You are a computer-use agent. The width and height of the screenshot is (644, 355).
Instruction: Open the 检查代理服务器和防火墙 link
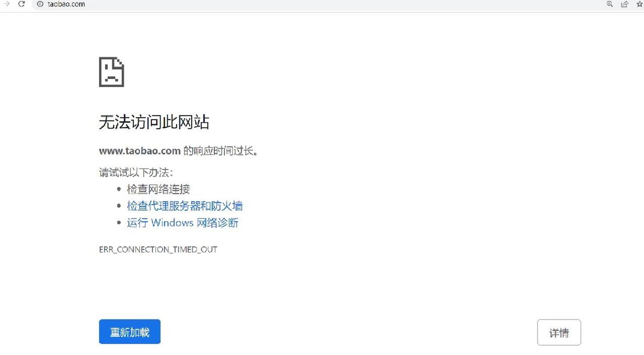click(x=185, y=206)
